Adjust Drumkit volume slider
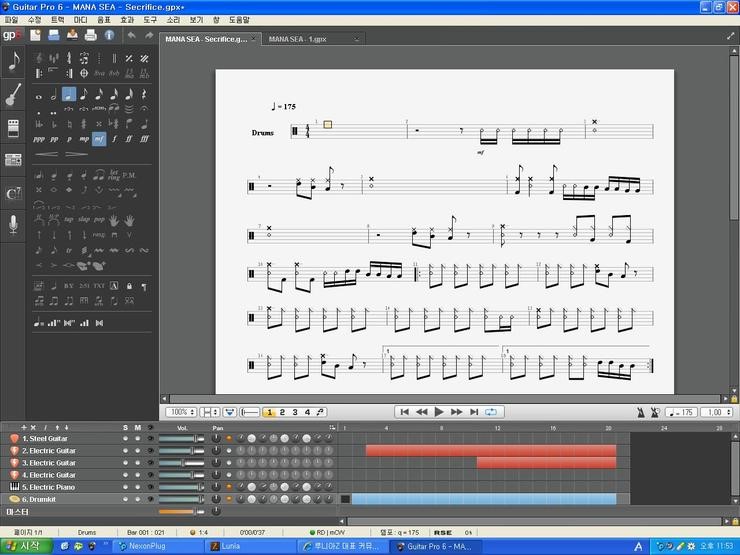Viewport: 740px width, 555px height. (182, 499)
